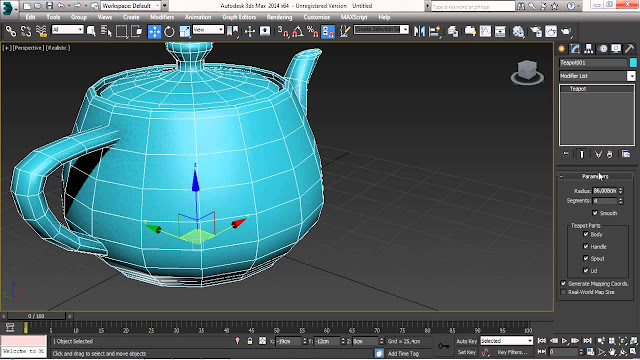Image resolution: width=640 pixels, height=360 pixels.
Task: Open the Select by Name list
Action: (106, 31)
